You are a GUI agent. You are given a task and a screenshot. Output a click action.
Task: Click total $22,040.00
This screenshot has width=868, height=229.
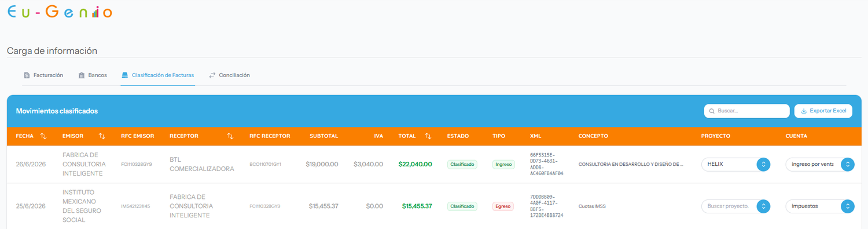pyautogui.click(x=415, y=165)
